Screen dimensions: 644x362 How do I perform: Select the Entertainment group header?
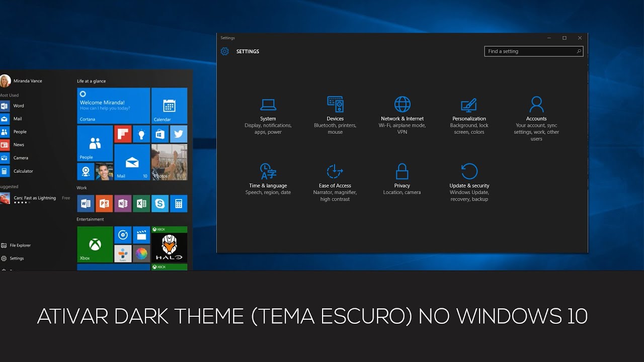coord(90,219)
